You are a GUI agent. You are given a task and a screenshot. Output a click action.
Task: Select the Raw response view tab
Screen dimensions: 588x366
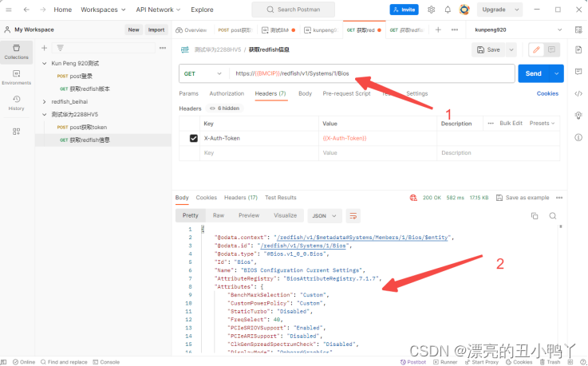(x=218, y=215)
